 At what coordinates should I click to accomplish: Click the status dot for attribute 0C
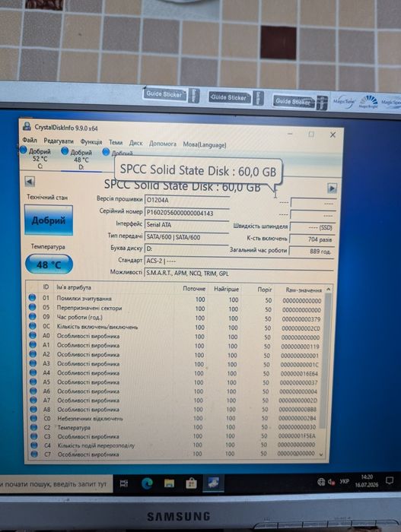(x=33, y=326)
